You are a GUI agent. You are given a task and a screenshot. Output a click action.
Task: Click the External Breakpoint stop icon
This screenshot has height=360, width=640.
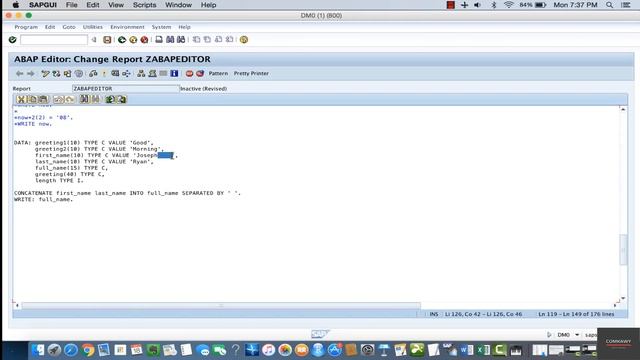coord(200,73)
